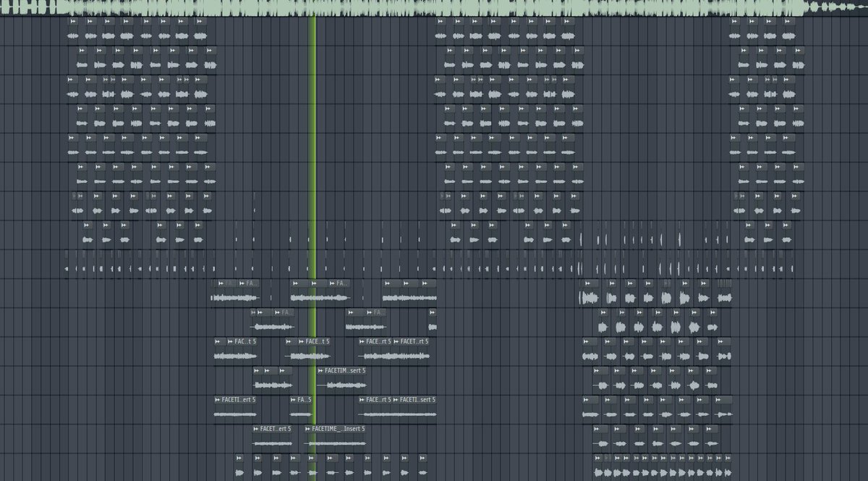Select the FACETI..sert 5 clip waveform
Screen dimensions: 868x481
click(x=417, y=414)
